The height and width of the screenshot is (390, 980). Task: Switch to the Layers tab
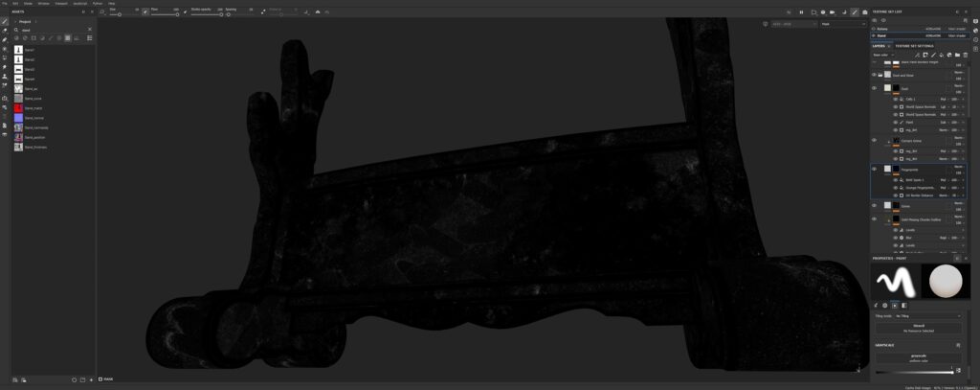click(879, 46)
